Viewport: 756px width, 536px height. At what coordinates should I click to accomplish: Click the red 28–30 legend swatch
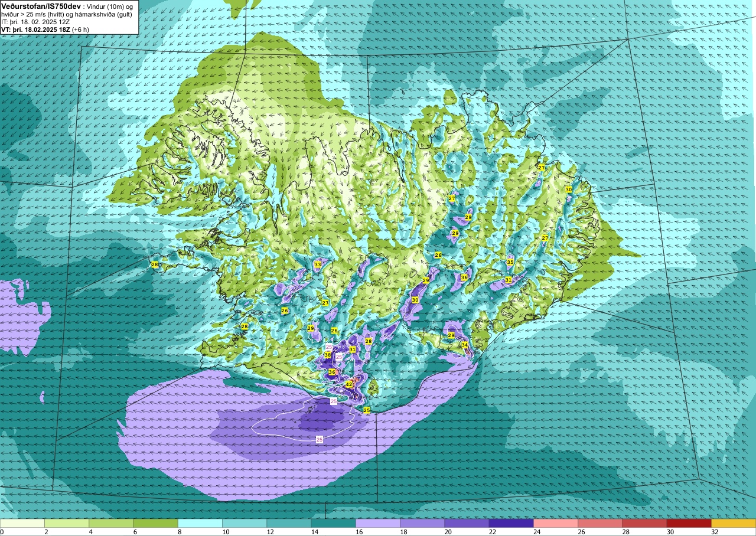[644, 523]
